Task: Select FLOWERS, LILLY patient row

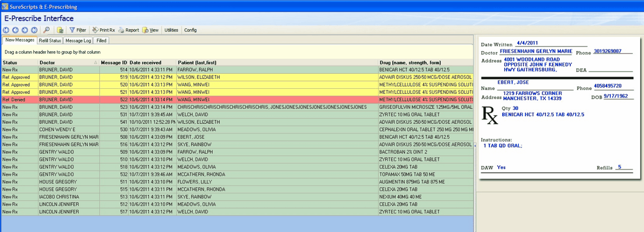Action: pos(237,181)
